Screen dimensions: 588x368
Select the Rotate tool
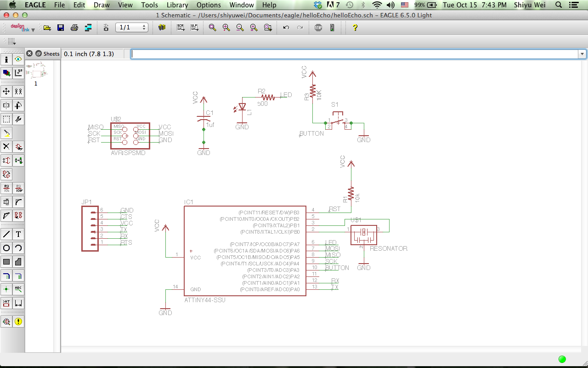[18, 105]
